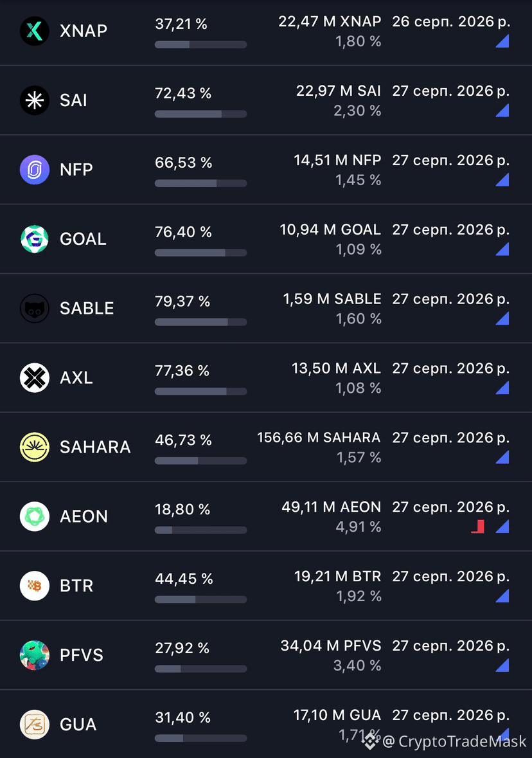Click the AEON 18,80 % progress bar
This screenshot has height=758, width=532.
click(200, 530)
